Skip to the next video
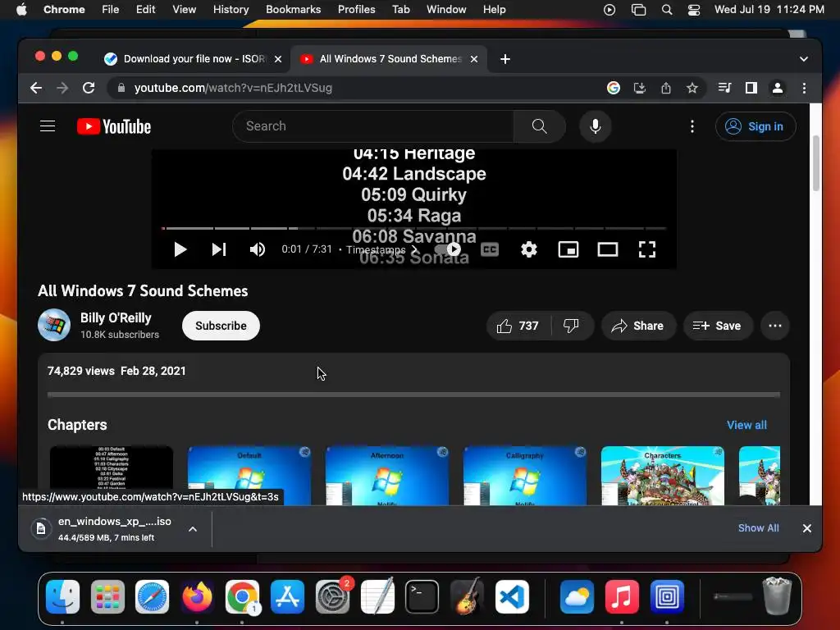Screen dimensions: 840x630 (218, 249)
